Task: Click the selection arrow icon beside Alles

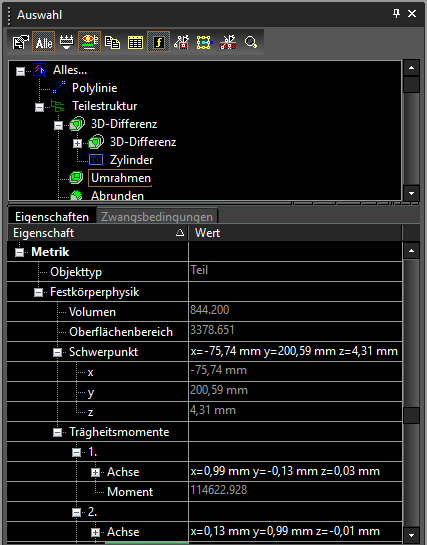Action: pos(40,70)
